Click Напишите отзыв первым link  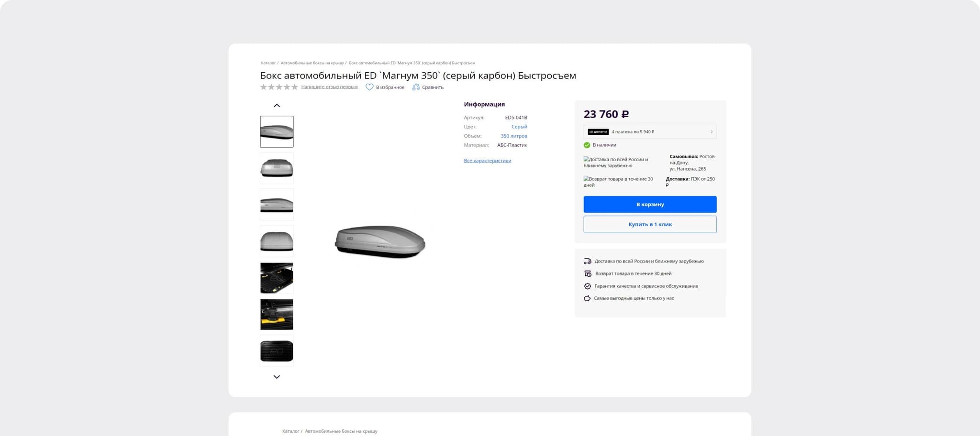pyautogui.click(x=329, y=87)
